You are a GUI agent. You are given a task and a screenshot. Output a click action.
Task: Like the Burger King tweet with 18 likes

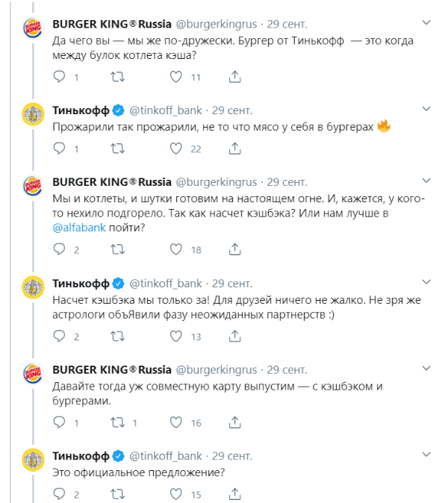[176, 249]
